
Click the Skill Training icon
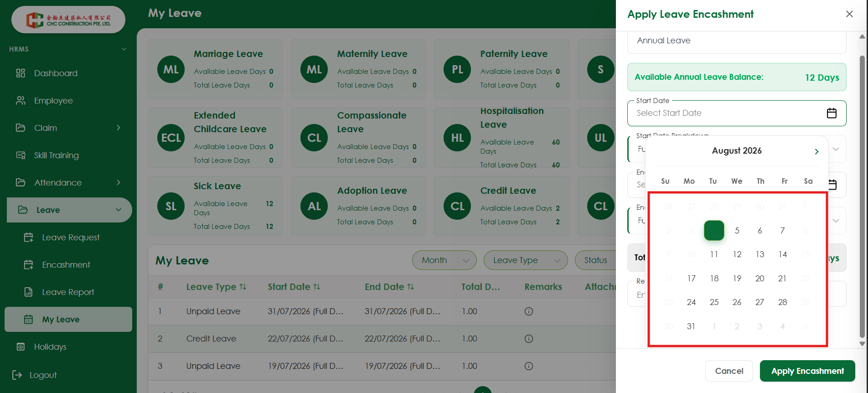[21, 155]
